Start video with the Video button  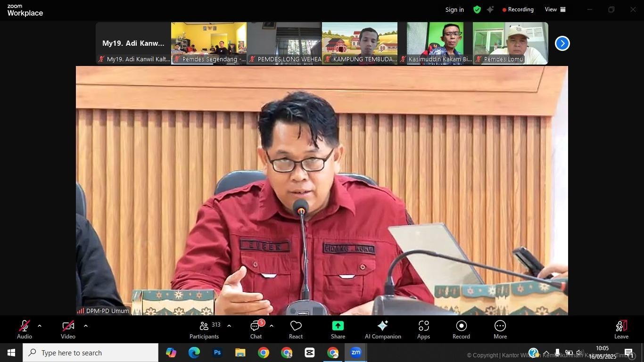(68, 329)
